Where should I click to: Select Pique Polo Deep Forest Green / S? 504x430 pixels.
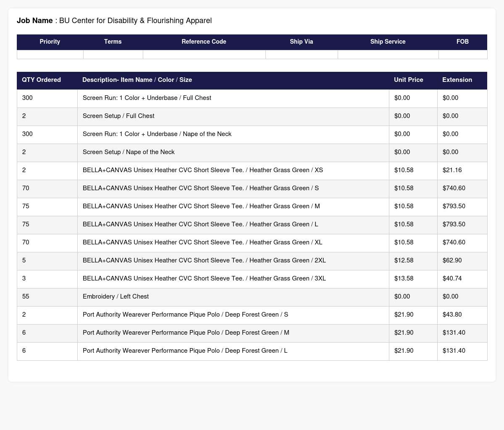[x=185, y=315]
